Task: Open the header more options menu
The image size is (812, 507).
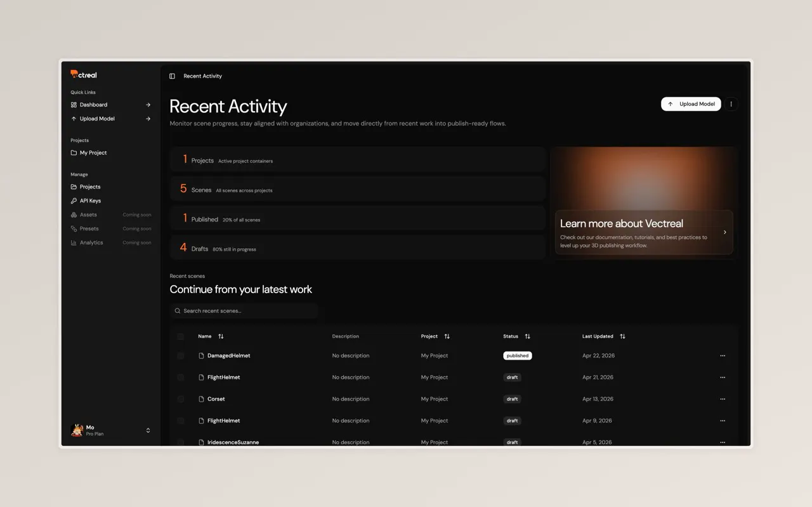Action: pos(731,104)
